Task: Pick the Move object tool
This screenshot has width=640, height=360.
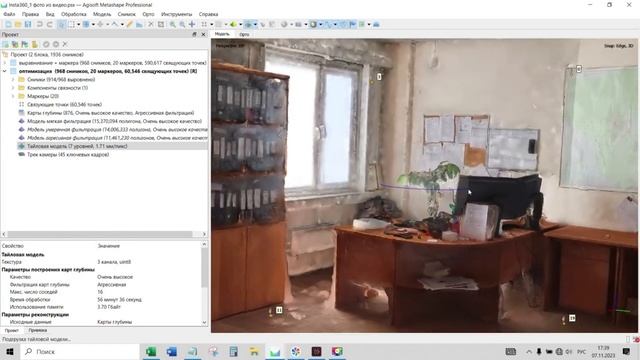Action: 100,24
